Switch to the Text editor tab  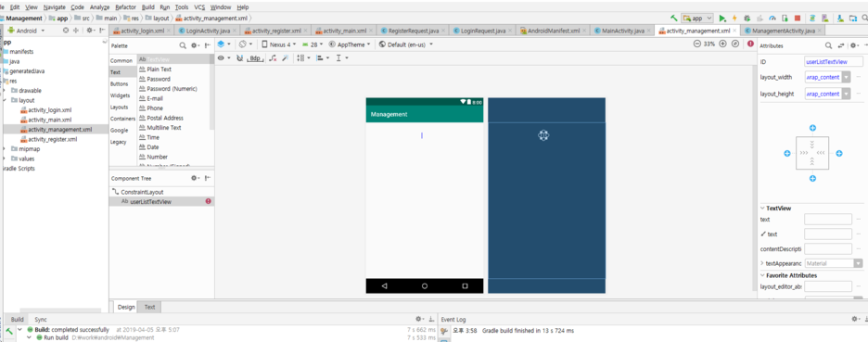click(x=149, y=307)
